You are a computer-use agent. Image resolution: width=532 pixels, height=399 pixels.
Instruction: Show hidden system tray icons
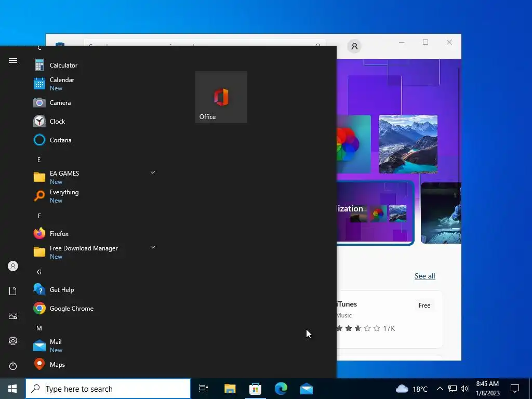pos(440,389)
